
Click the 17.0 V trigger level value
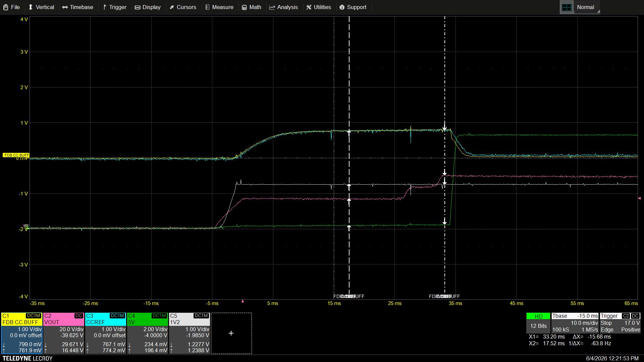(632, 323)
